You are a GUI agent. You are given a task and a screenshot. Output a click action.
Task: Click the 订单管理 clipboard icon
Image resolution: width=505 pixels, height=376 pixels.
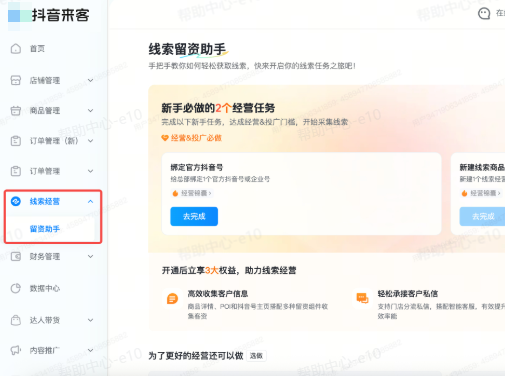(16, 171)
